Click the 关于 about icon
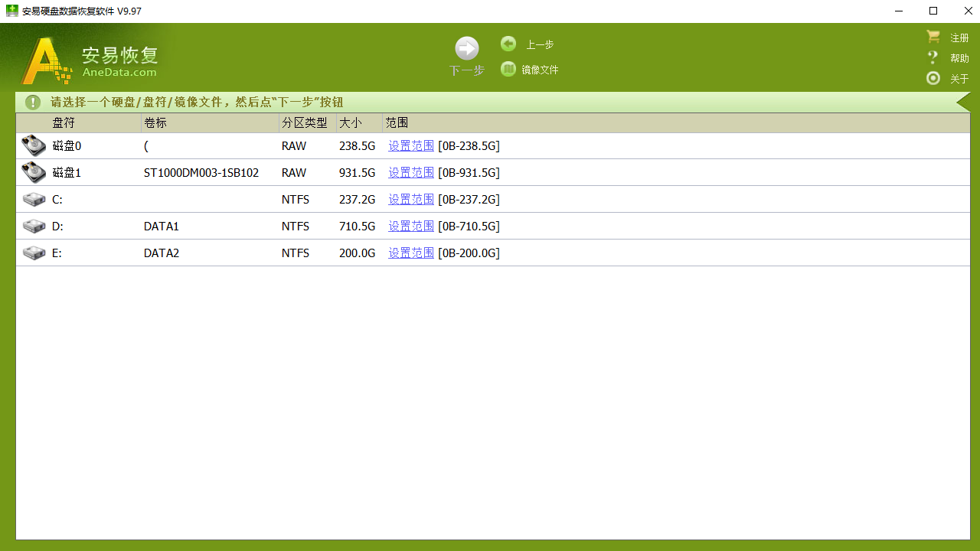Image resolution: width=980 pixels, height=551 pixels. click(933, 78)
